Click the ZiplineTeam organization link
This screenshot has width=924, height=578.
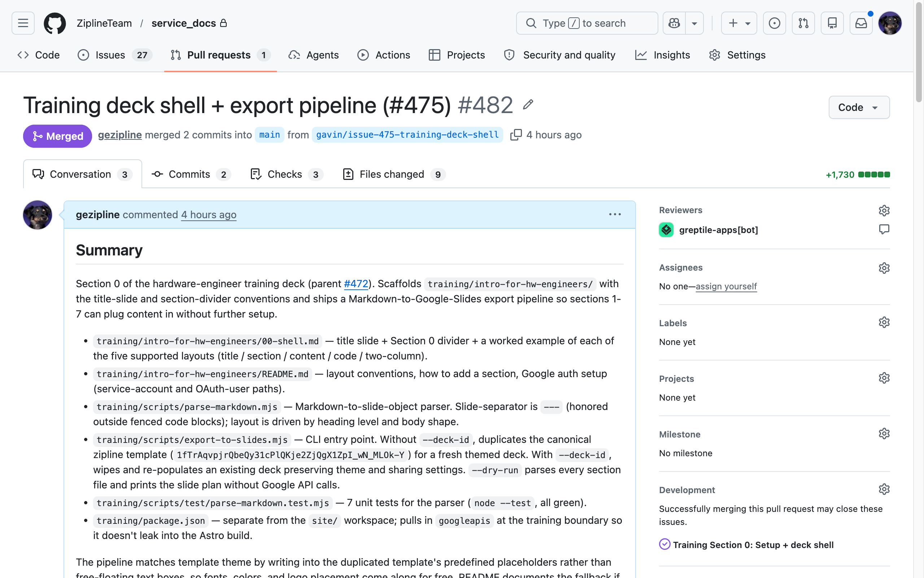(x=104, y=23)
